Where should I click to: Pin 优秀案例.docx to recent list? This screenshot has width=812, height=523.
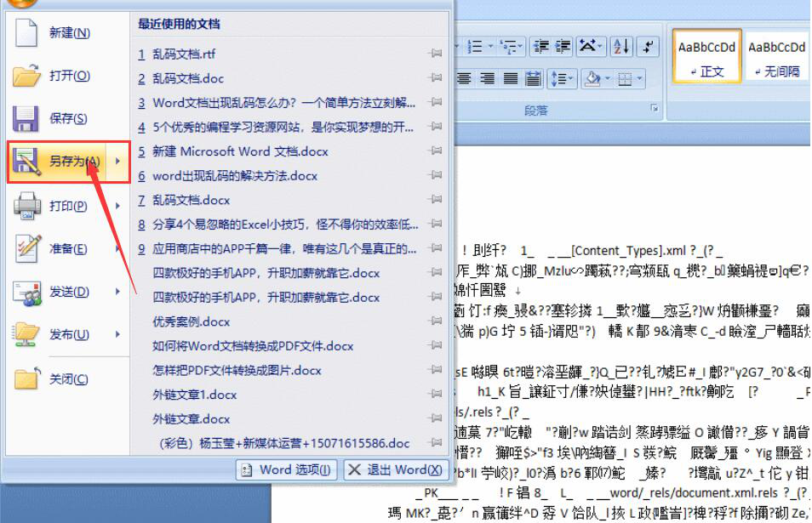click(436, 321)
